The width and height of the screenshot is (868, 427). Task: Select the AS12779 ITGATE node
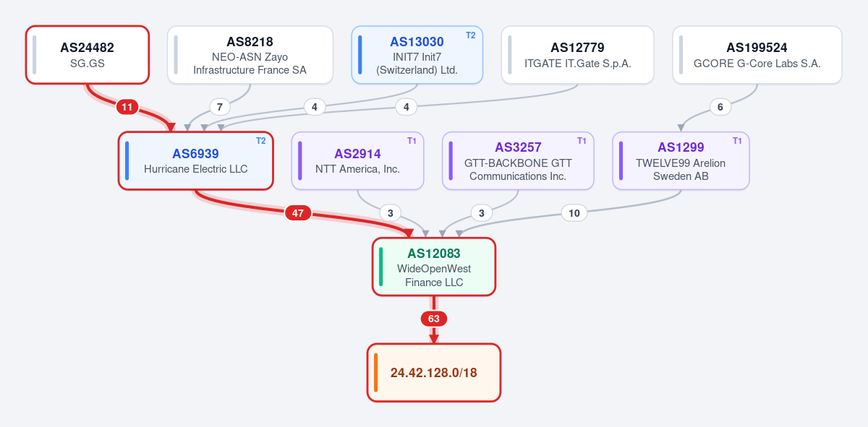pos(578,55)
